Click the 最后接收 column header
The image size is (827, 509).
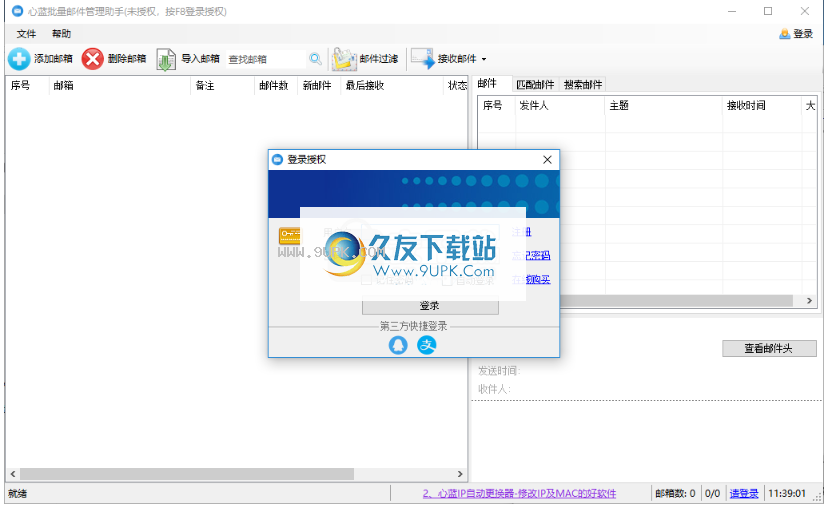point(364,85)
